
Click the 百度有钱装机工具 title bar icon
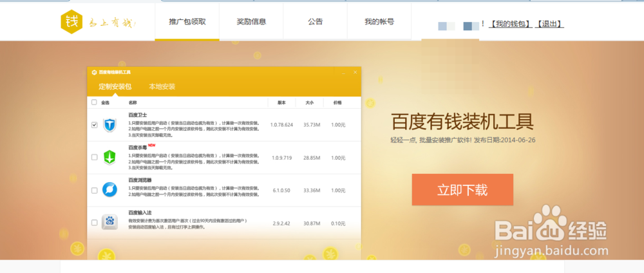coord(93,72)
